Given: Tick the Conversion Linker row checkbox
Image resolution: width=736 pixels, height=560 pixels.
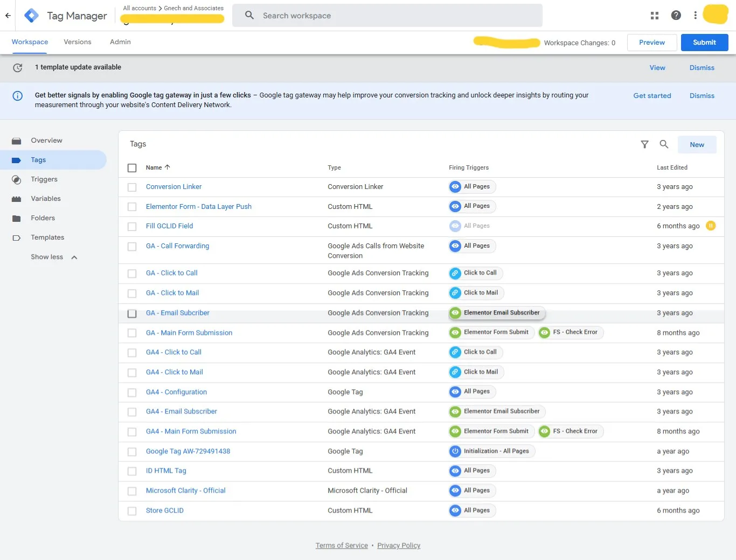Looking at the screenshot, I should pos(132,187).
